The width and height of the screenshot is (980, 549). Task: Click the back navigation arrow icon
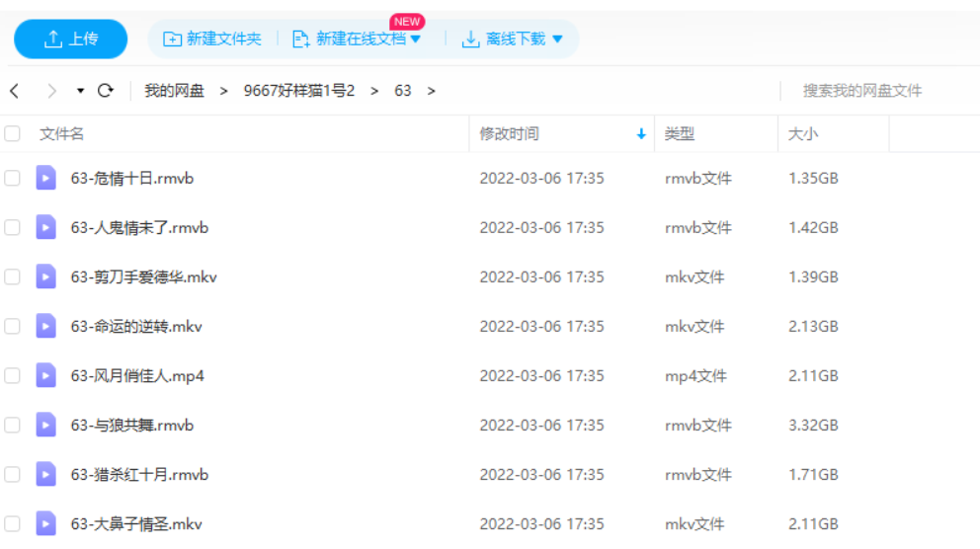click(x=15, y=91)
